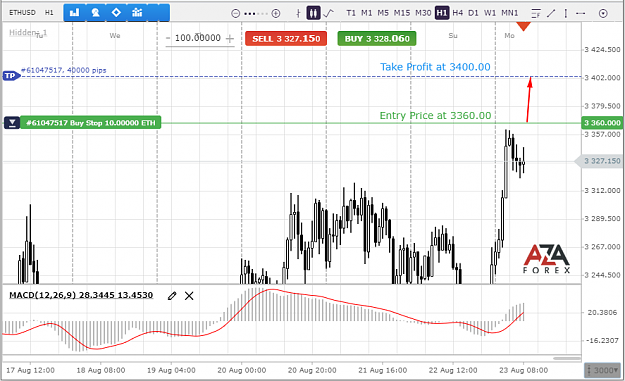
Task: Select the D1 daily timeframe
Action: pos(473,13)
